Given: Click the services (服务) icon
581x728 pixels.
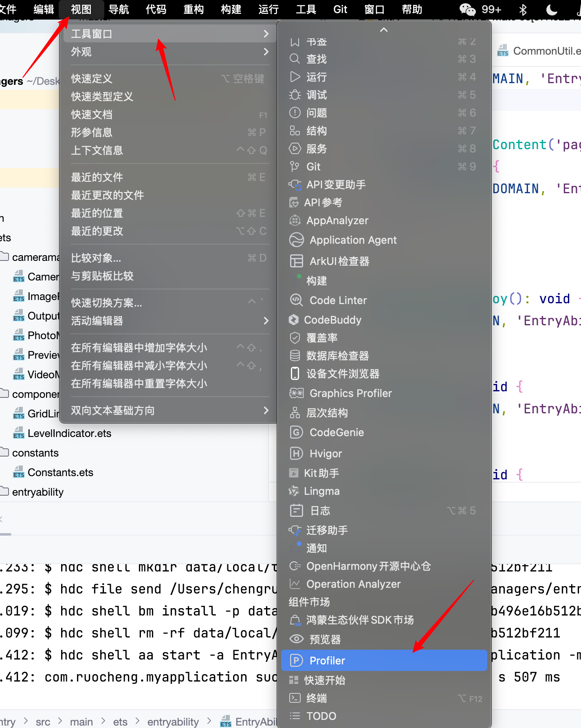Looking at the screenshot, I should pos(295,149).
